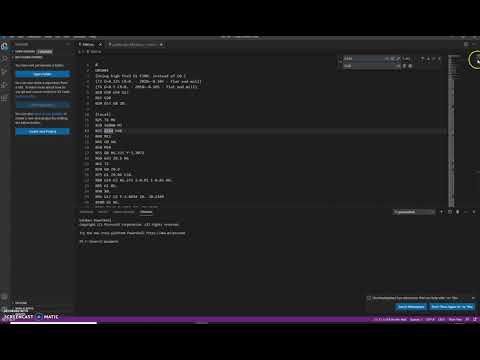480x360 pixels.
Task: Toggle Preserve Case in replace field
Action: click(398, 66)
